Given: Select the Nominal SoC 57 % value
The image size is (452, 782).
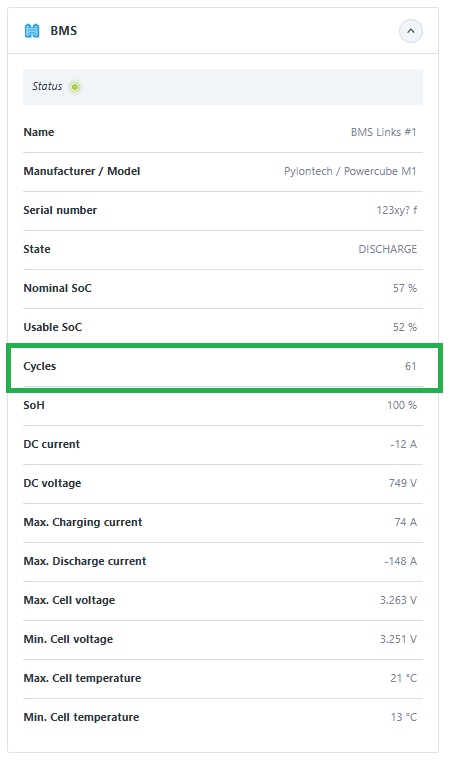Looking at the screenshot, I should pos(405,288).
